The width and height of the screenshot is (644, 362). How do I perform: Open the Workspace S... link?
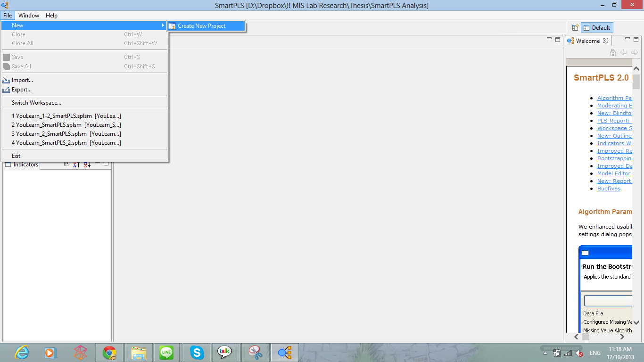coord(614,128)
